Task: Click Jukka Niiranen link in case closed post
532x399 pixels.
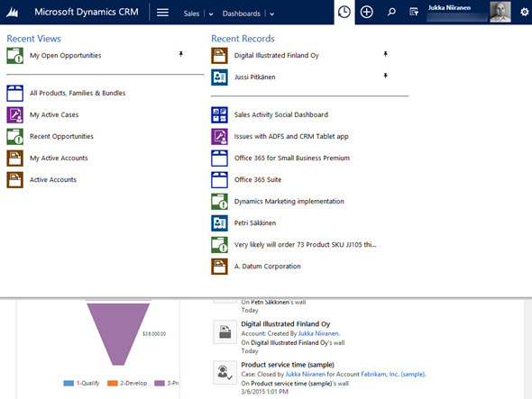Action: (306, 375)
